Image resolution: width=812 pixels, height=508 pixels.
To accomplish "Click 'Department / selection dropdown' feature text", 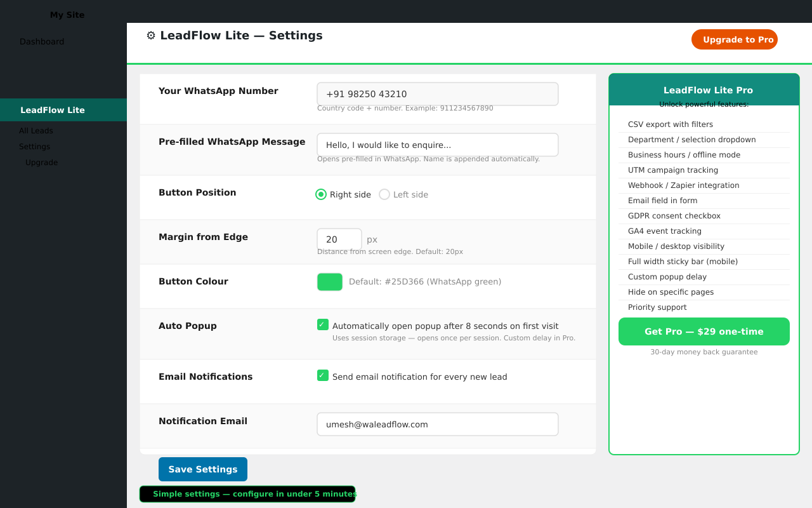I will (692, 140).
